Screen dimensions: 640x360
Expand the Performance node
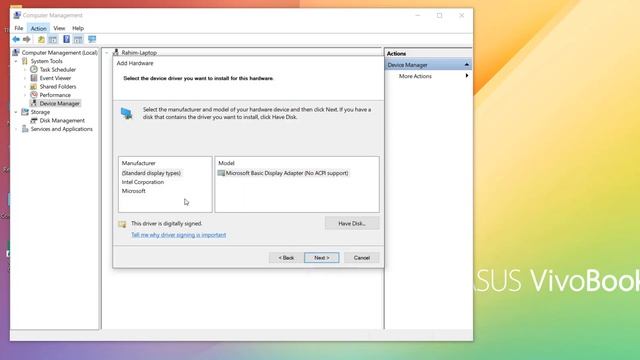(25, 95)
